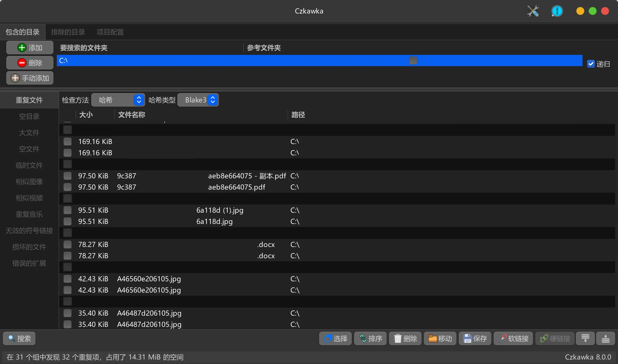618x364 pixels.
Task: Click the green maximize window button
Action: click(593, 11)
